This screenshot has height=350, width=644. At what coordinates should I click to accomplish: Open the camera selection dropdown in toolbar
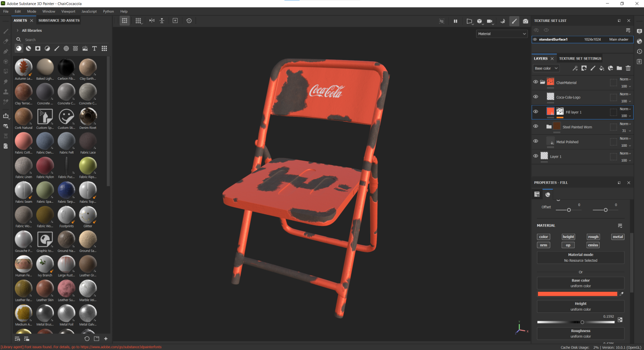pos(491,21)
